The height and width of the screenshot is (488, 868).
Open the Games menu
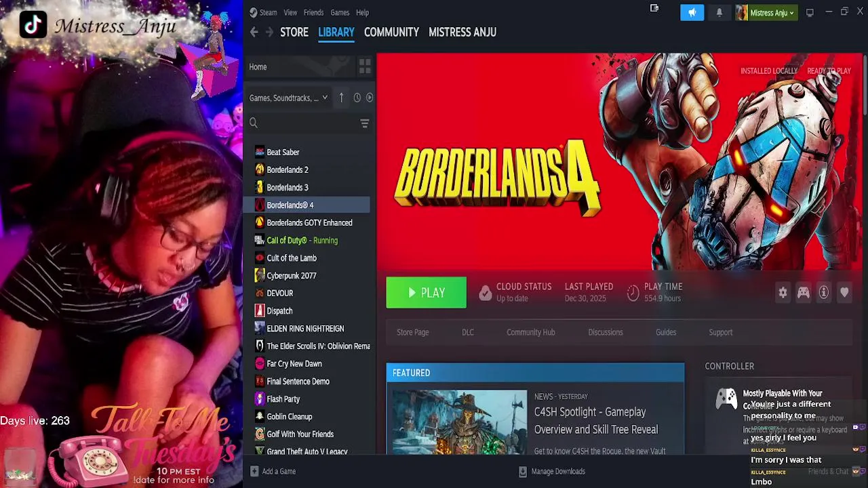tap(340, 12)
